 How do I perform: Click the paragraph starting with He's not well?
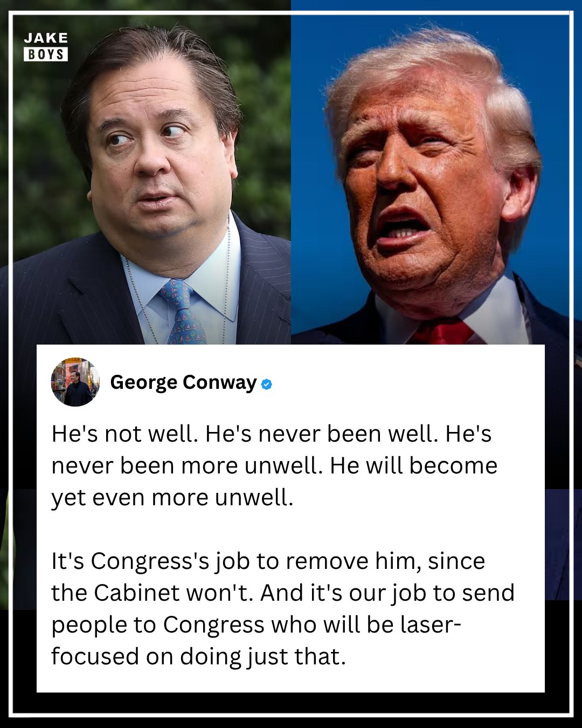click(x=274, y=466)
